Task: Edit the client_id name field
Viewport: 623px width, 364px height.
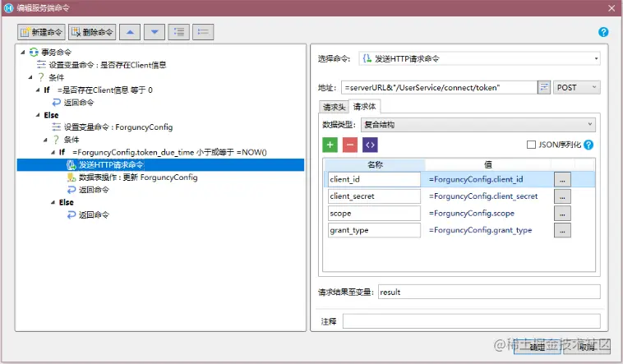Action: coord(374,180)
